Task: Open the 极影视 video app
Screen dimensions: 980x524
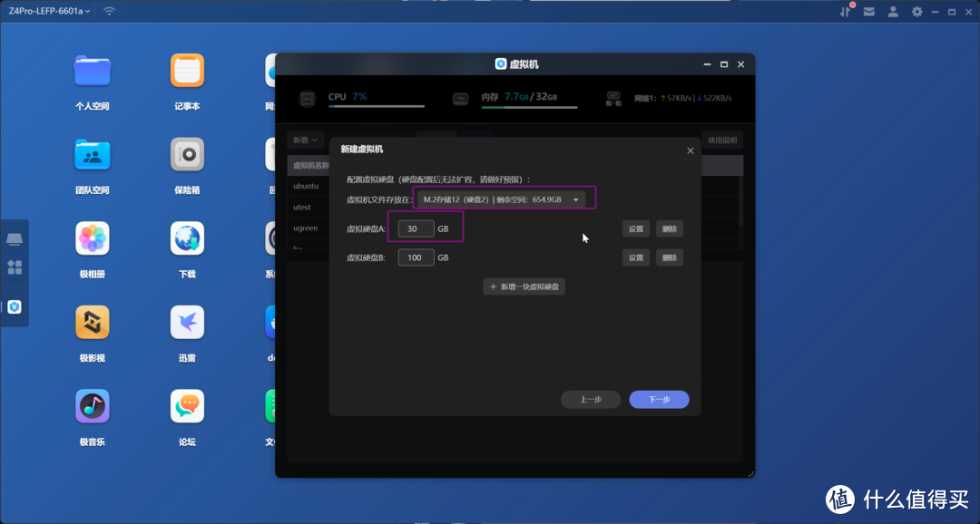Action: pos(92,323)
